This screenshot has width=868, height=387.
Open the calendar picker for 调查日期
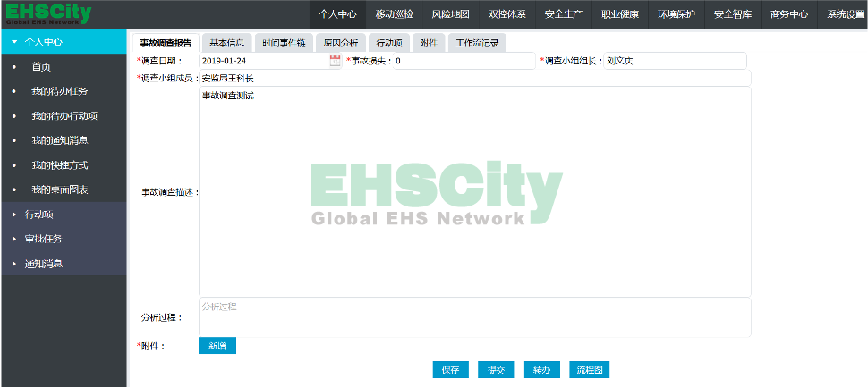335,60
